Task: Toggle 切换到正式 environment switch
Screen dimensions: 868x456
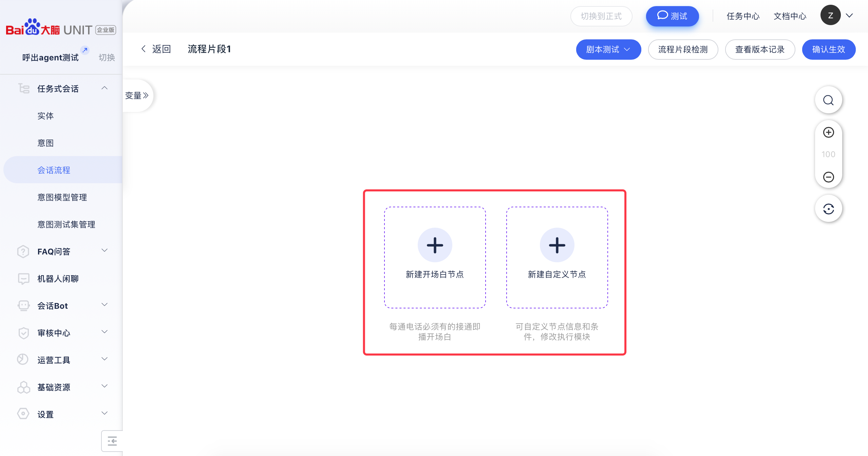Action: [x=601, y=16]
